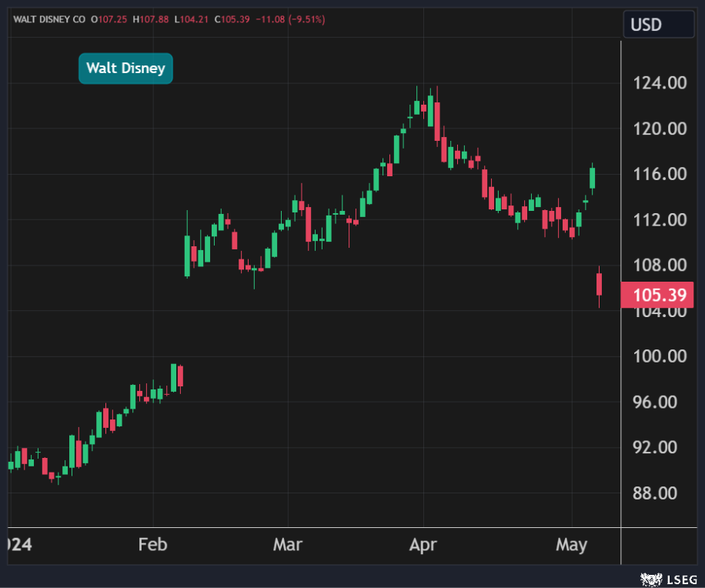Select the May label on time axis

[x=571, y=545]
